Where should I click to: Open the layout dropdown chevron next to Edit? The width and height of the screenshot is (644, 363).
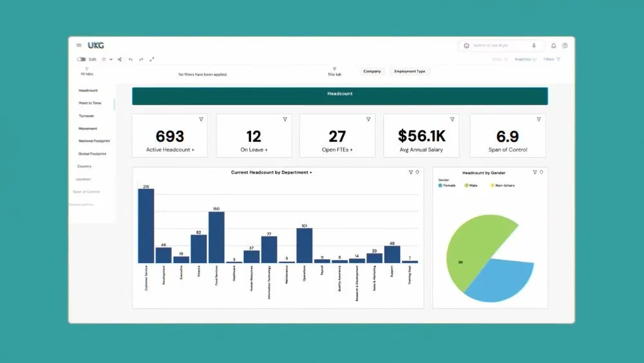pos(111,59)
